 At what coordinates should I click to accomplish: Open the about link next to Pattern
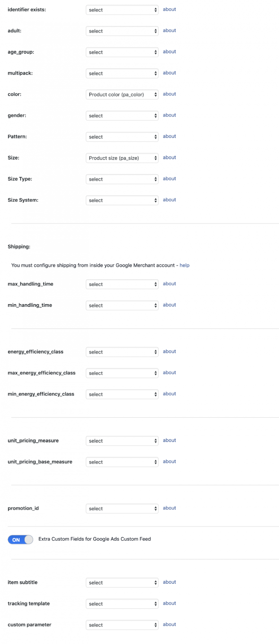(169, 136)
